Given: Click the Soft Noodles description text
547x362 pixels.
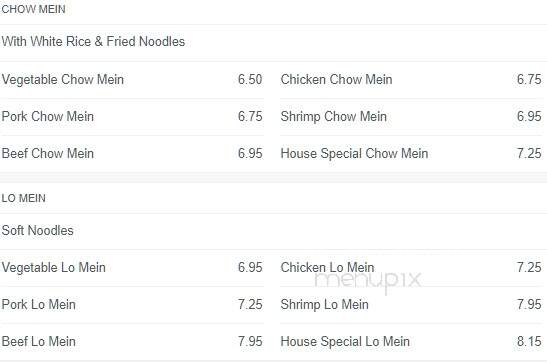Looking at the screenshot, I should pos(38,231).
